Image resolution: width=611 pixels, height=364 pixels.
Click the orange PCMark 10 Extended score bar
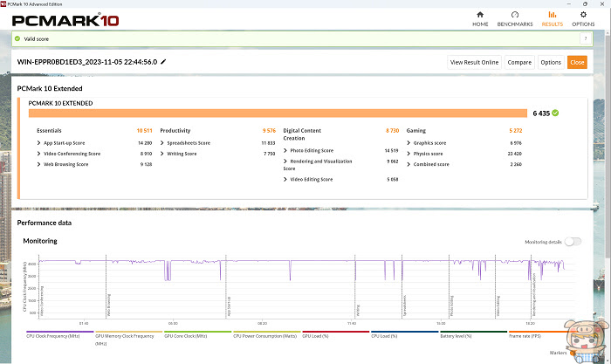(278, 113)
